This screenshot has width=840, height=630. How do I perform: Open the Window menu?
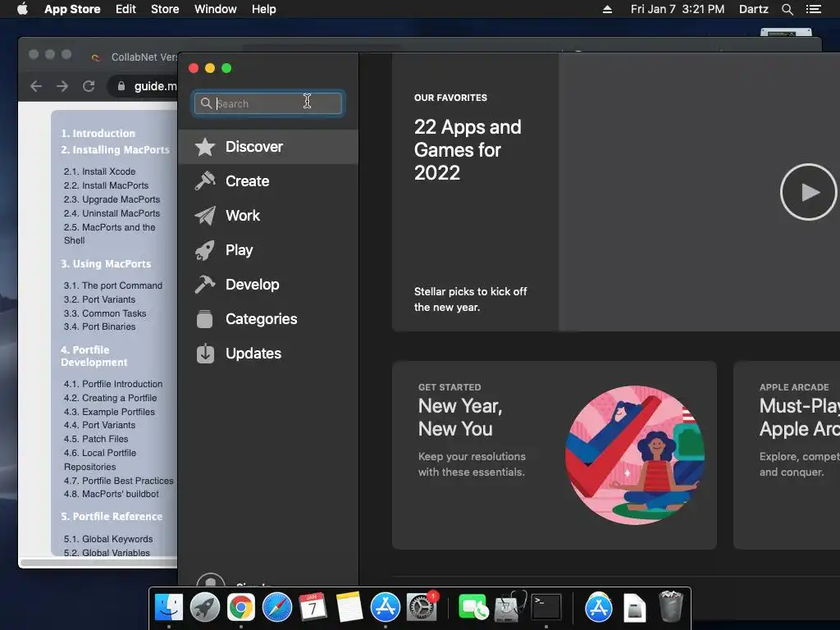click(216, 9)
